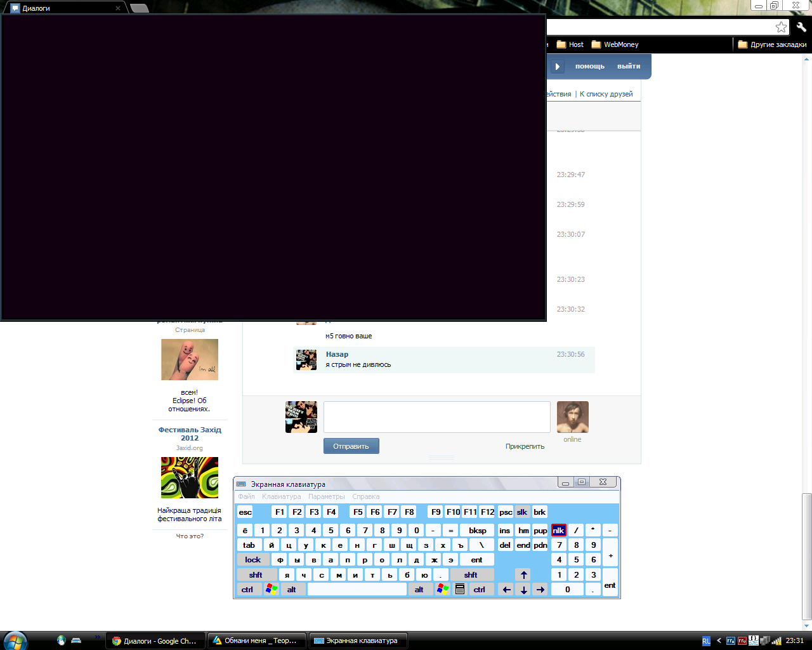
Task: Open the Windows Start menu
Action: [x=15, y=640]
